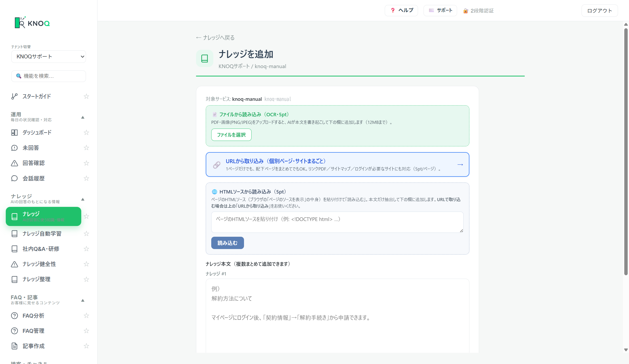Toggle the star next to ナレッジ整理
Image resolution: width=629 pixels, height=364 pixels.
(86, 279)
